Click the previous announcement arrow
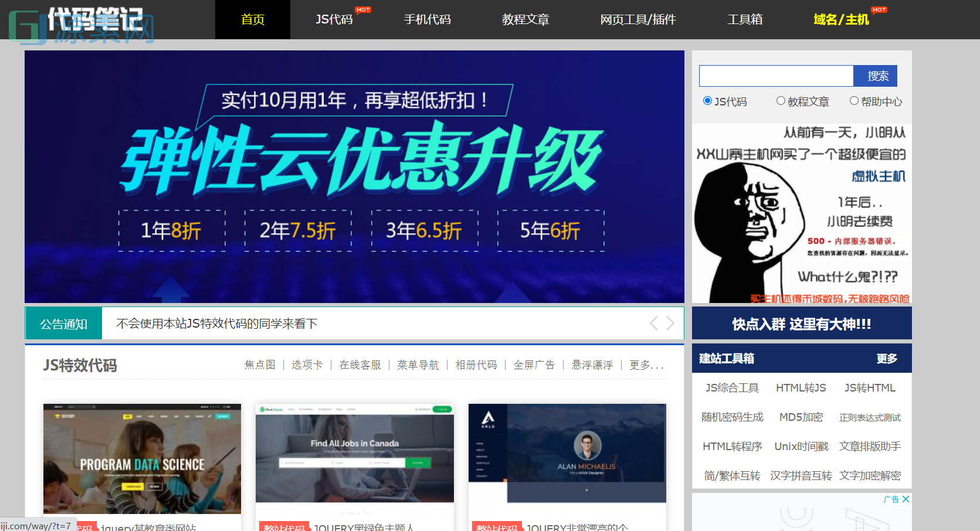Image resolution: width=980 pixels, height=531 pixels. [x=653, y=323]
